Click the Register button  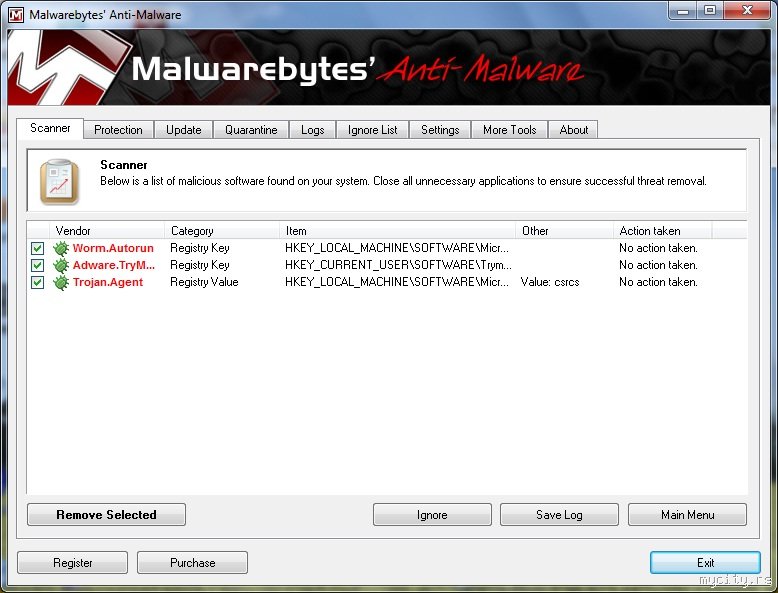coord(72,563)
